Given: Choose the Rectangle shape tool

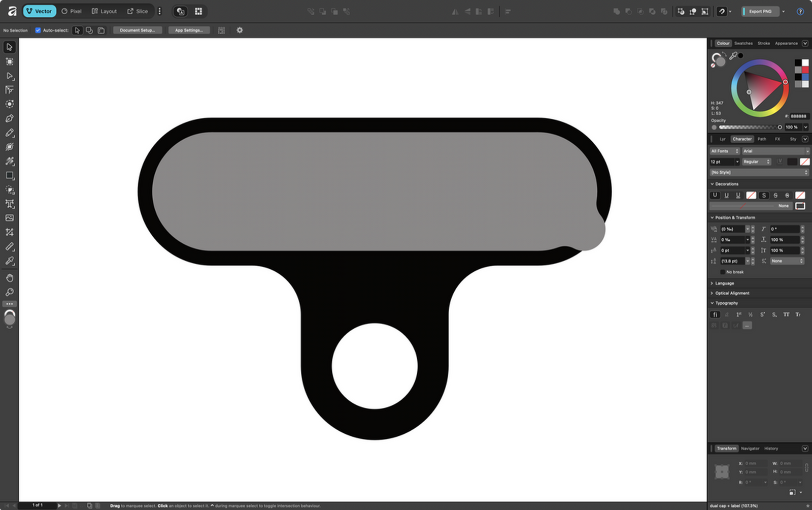Looking at the screenshot, I should coord(9,175).
